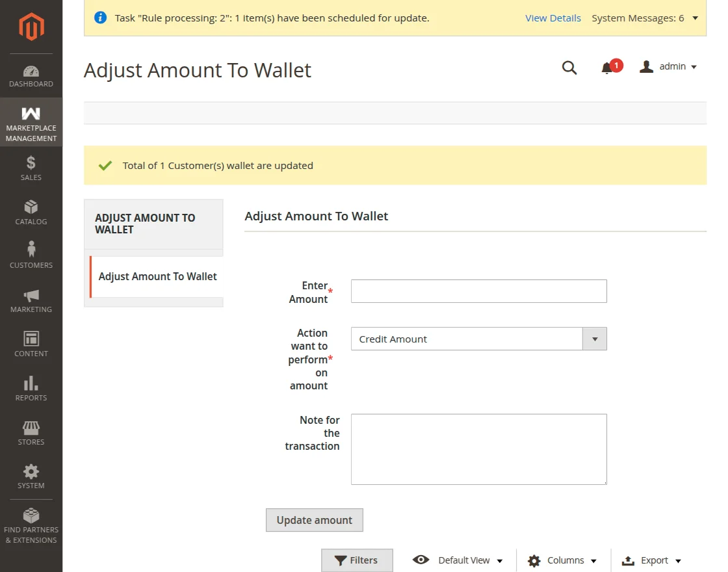Viewport: 728px width, 572px height.
Task: Open the Catalog section
Action: pyautogui.click(x=31, y=212)
